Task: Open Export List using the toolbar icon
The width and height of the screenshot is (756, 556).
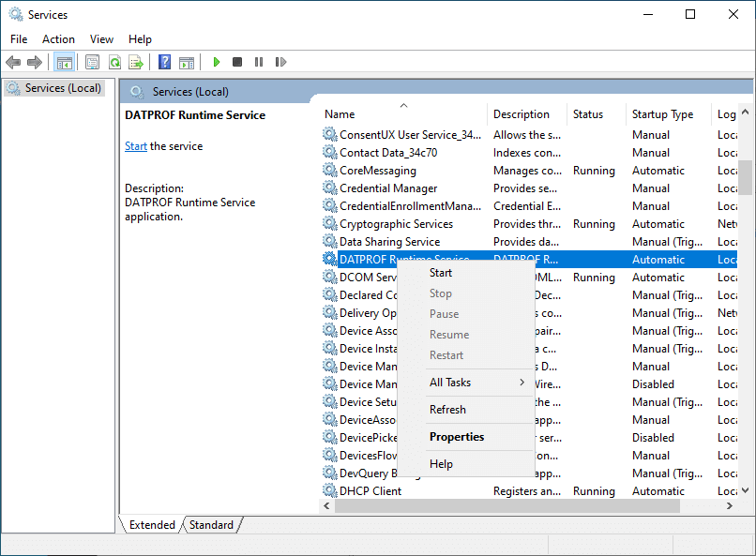Action: click(137, 62)
